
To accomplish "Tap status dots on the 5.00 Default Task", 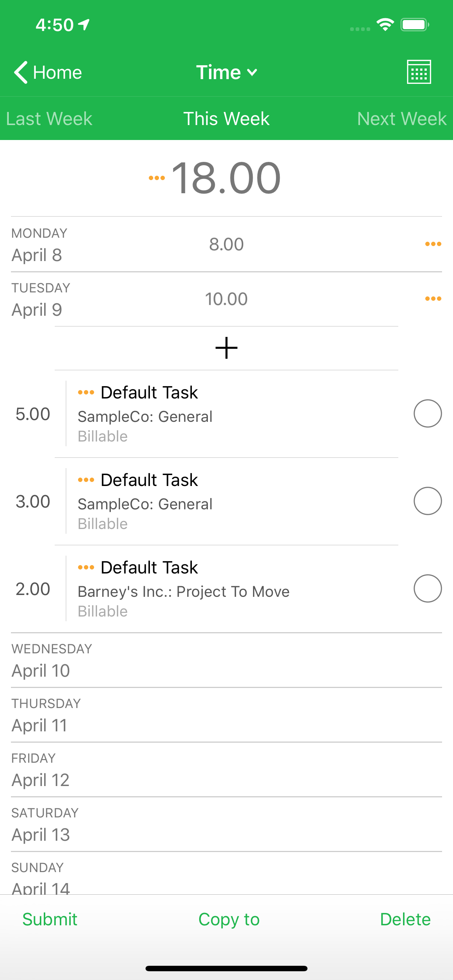I will click(x=86, y=392).
